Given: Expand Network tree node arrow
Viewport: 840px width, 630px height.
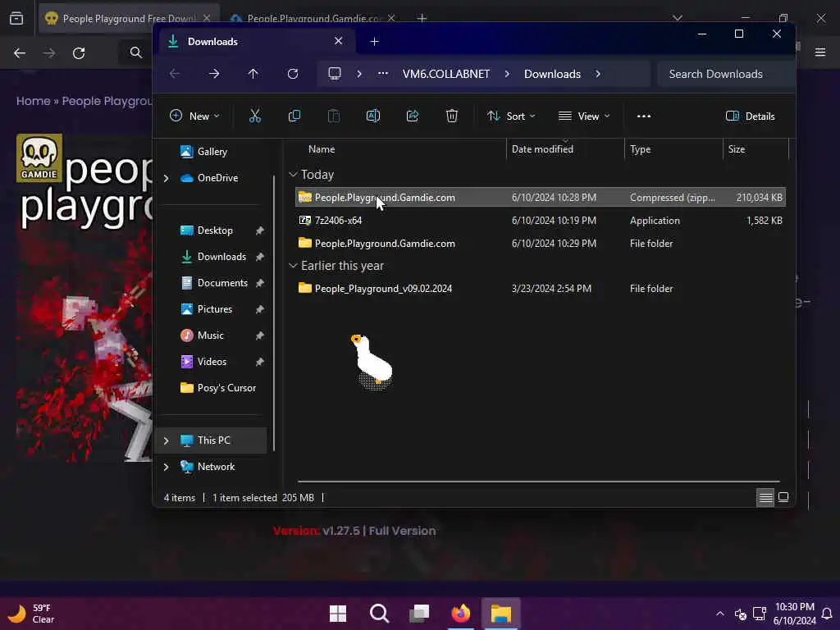Looking at the screenshot, I should [x=166, y=467].
